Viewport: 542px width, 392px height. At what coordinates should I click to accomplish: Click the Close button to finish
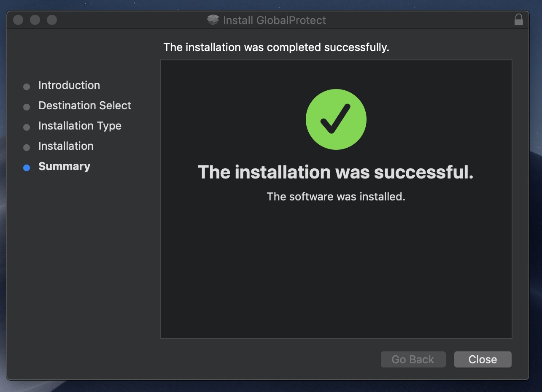[x=483, y=360]
